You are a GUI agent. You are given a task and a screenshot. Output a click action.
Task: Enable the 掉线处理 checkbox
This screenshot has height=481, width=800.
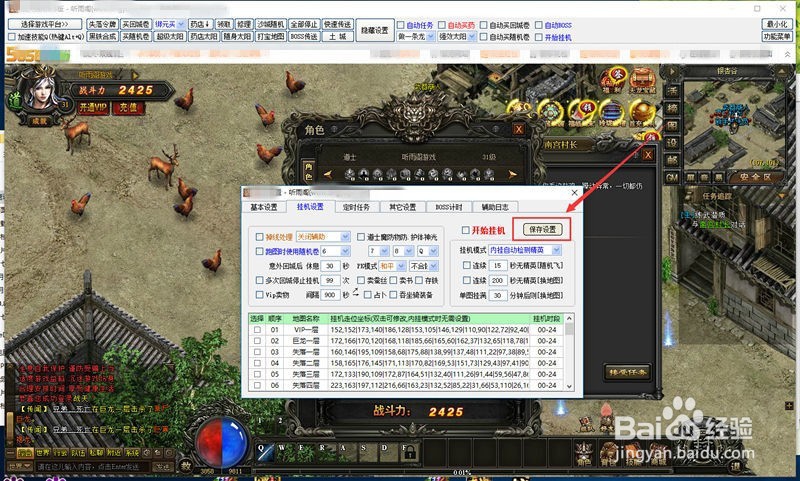pos(259,237)
